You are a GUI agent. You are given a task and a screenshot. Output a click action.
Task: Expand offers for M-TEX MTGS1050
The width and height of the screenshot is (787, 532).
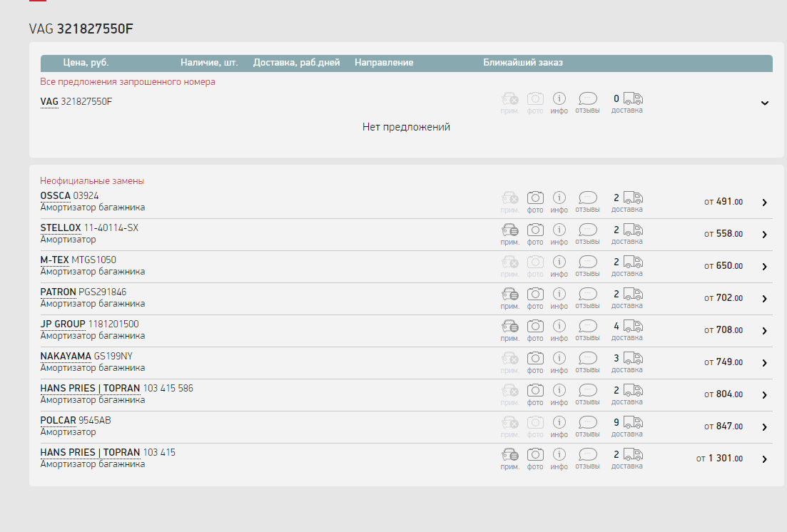click(x=764, y=267)
